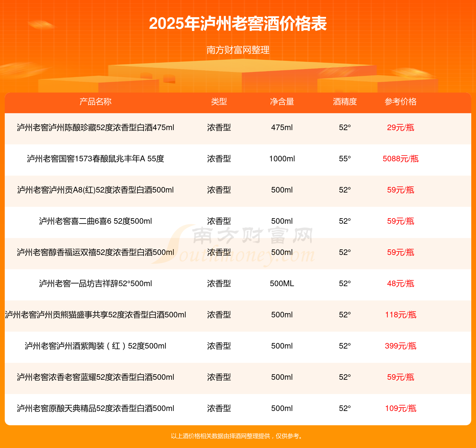
Task: Click the 118元/瓶 price
Action: [401, 315]
